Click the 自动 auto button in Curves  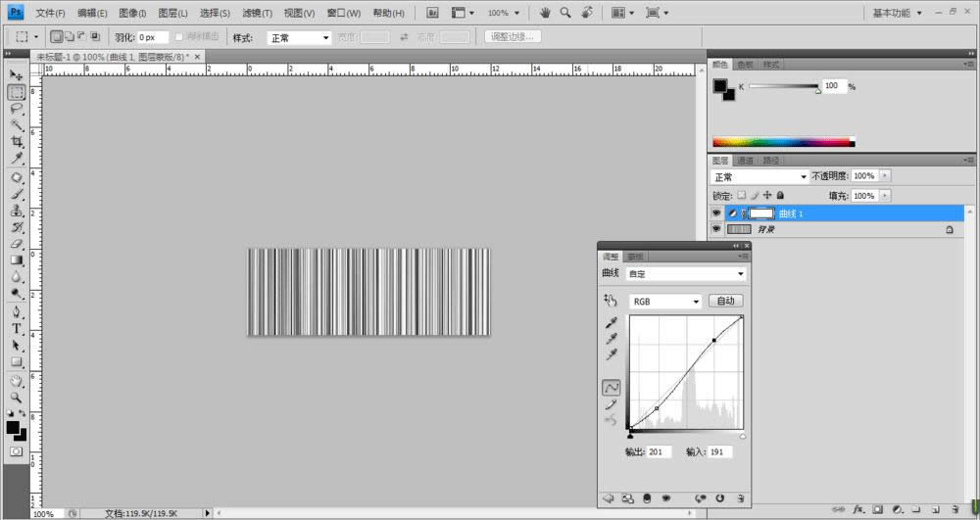[x=725, y=302]
